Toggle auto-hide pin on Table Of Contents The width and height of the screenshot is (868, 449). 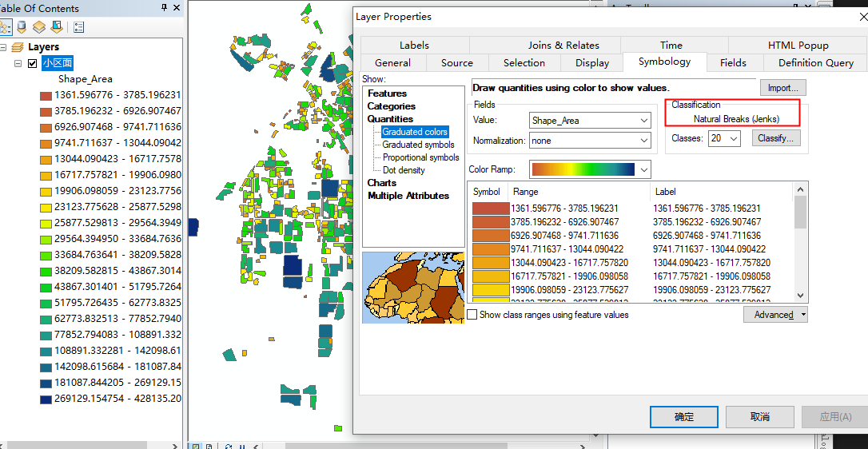165,8
